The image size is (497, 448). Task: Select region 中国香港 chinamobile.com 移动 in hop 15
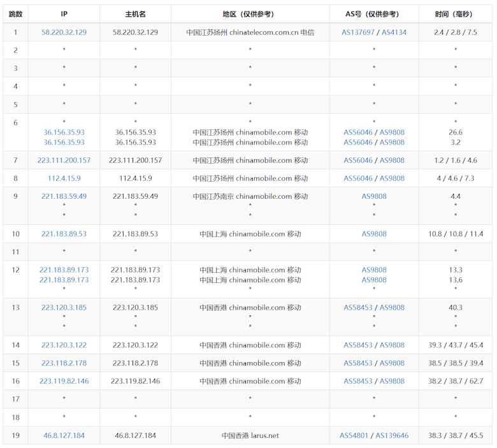(x=250, y=363)
